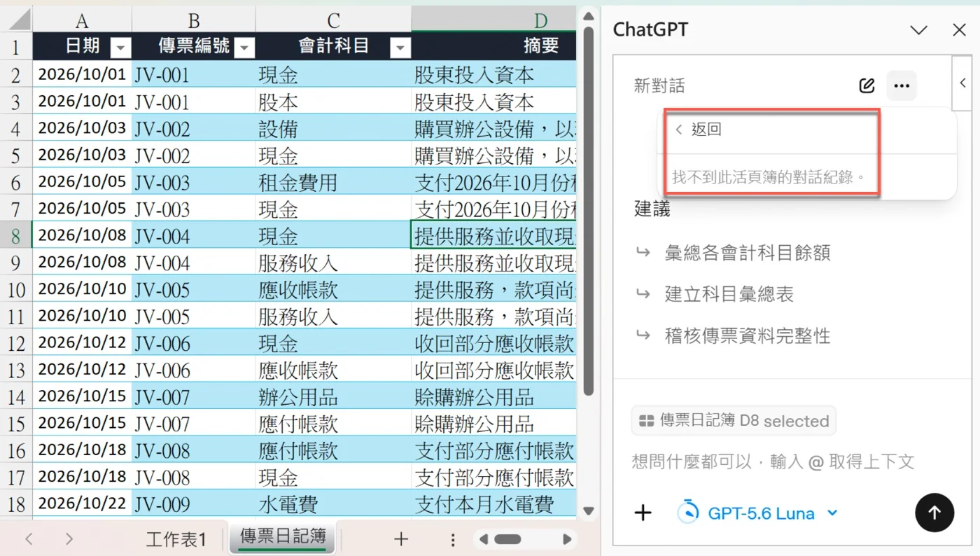This screenshot has height=556, width=980.
Task: Select column A header
Action: pos(82,20)
